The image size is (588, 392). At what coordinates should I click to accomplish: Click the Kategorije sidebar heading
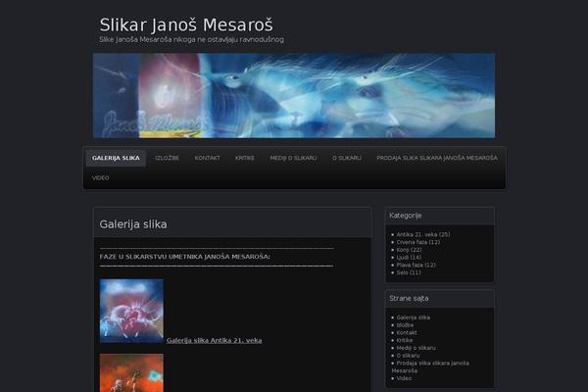(x=406, y=216)
